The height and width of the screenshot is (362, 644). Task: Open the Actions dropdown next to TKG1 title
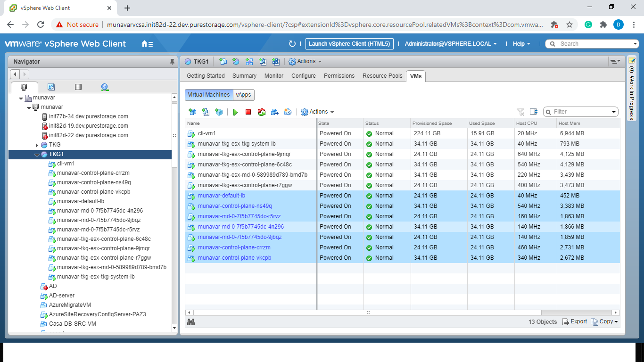(305, 62)
